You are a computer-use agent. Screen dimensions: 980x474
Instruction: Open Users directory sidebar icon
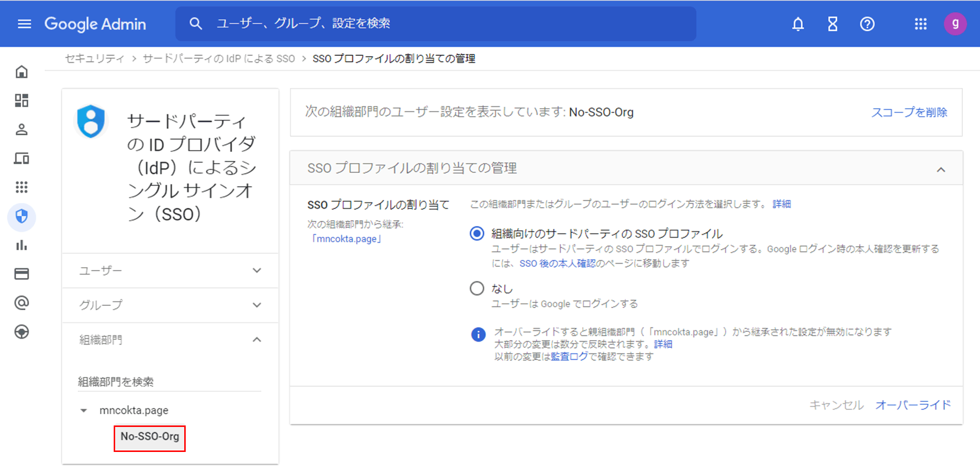(x=22, y=129)
